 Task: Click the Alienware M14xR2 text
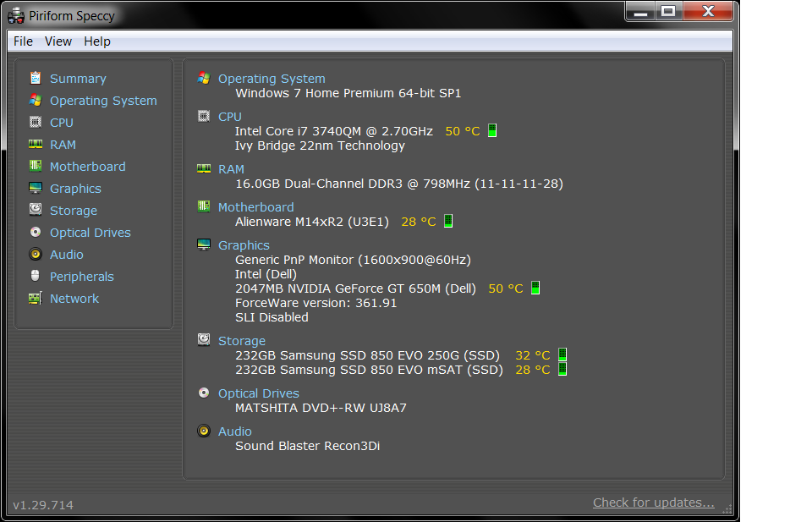pyautogui.click(x=312, y=222)
